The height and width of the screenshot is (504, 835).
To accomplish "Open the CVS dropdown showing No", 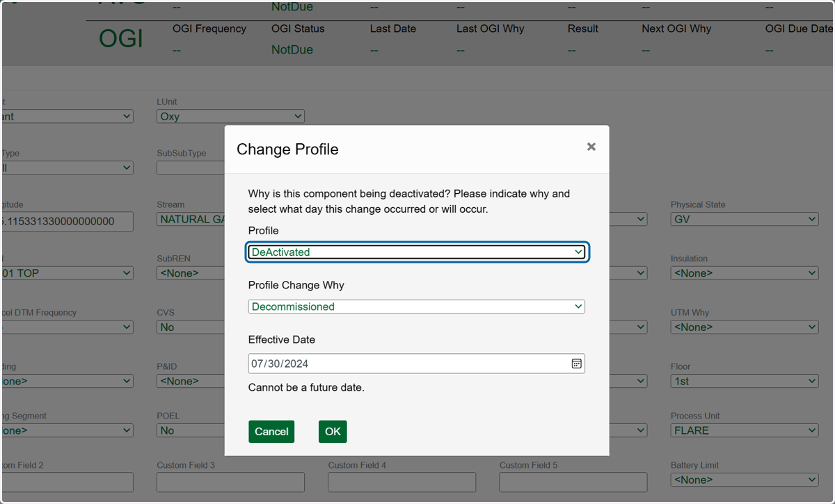I will tap(191, 327).
